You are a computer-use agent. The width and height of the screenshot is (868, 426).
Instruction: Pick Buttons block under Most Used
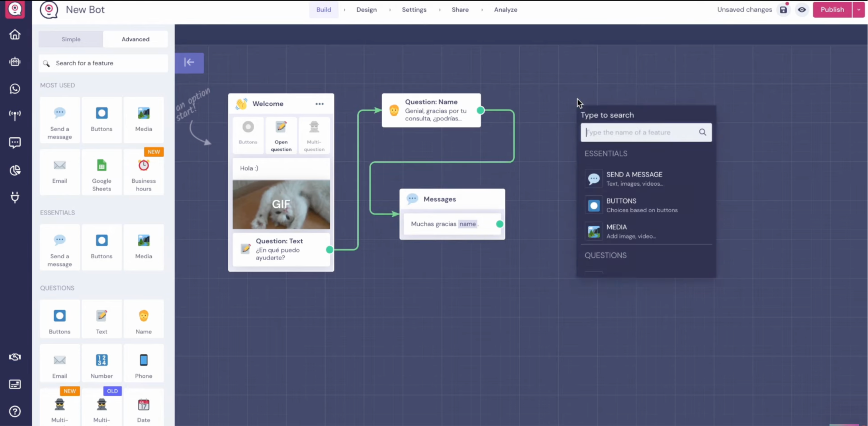[x=102, y=120]
